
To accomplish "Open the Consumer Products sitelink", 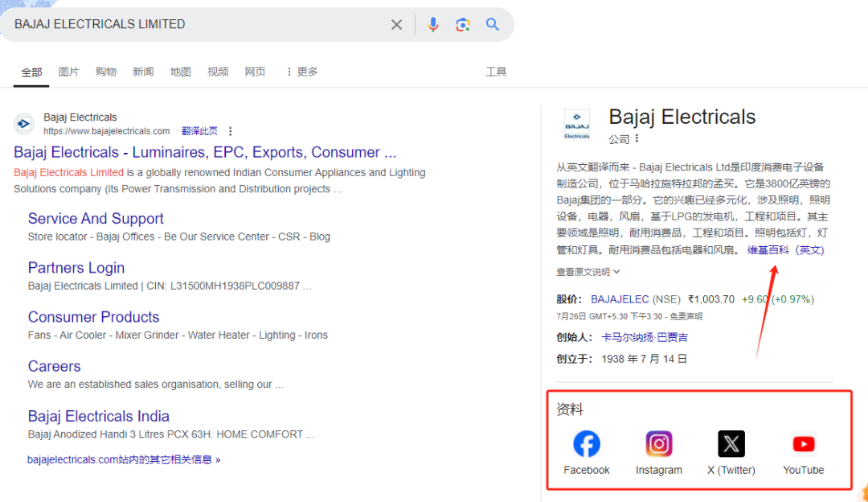I will (93, 317).
